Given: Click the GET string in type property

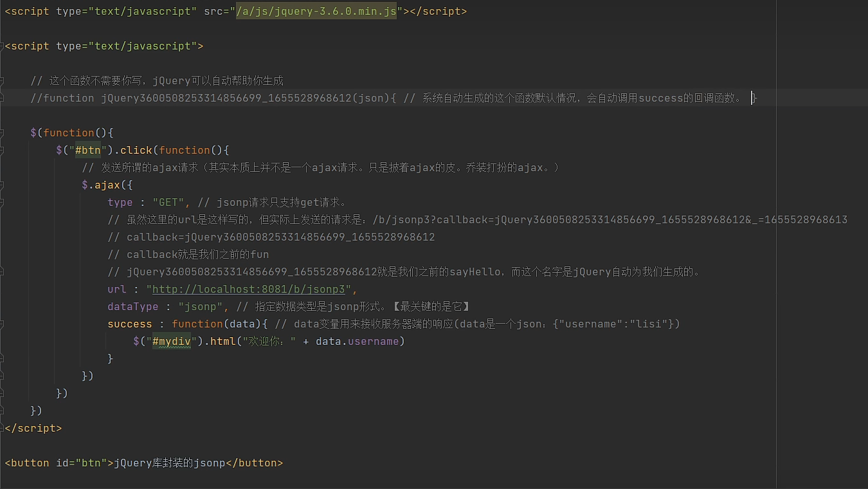Looking at the screenshot, I should (168, 202).
